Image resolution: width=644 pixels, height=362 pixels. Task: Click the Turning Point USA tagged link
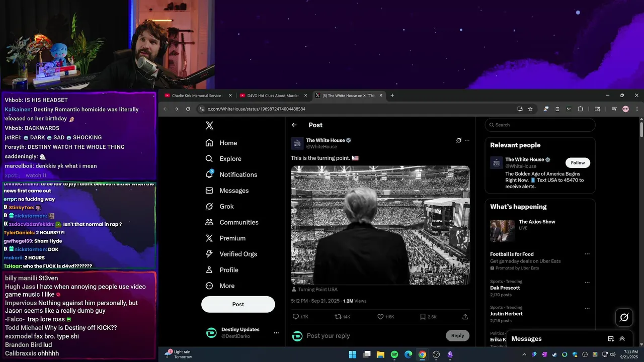click(317, 290)
